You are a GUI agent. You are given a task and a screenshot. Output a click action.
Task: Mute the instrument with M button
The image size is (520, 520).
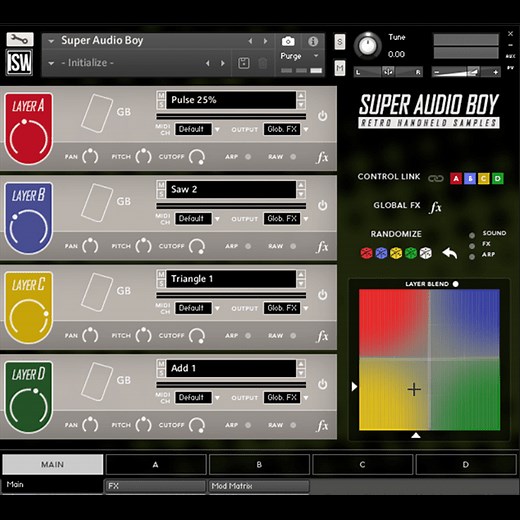pyautogui.click(x=340, y=68)
